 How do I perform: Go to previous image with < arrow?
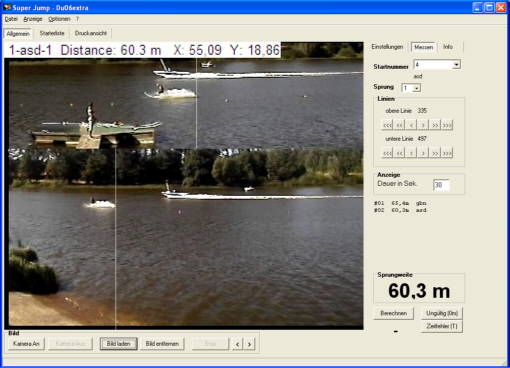(237, 344)
